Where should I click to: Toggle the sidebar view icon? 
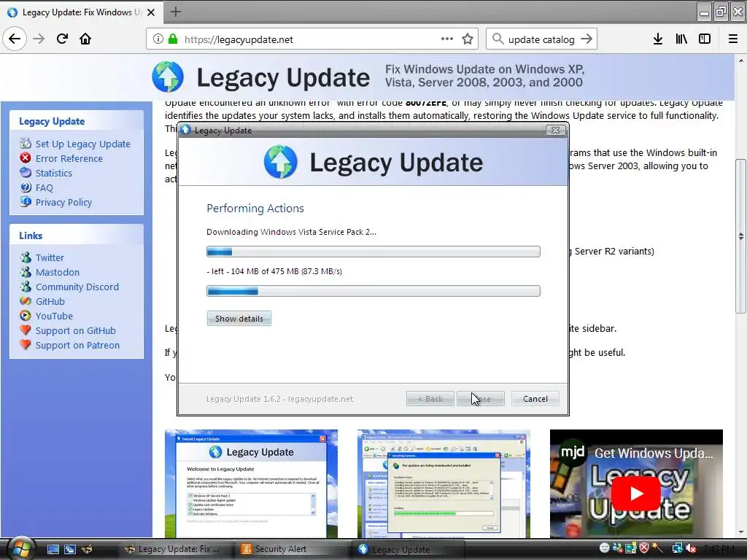coord(705,39)
